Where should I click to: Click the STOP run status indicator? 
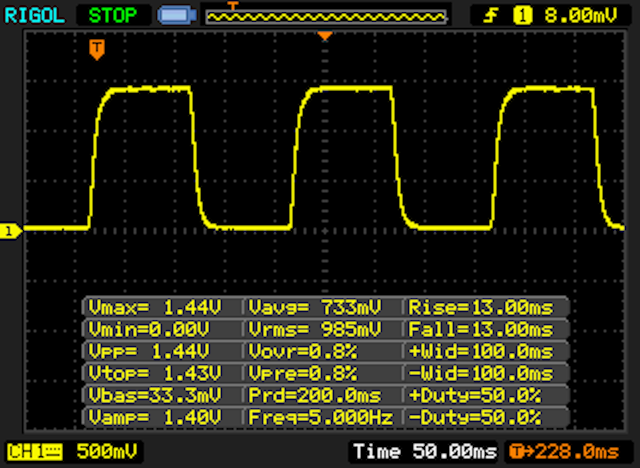pos(113,16)
